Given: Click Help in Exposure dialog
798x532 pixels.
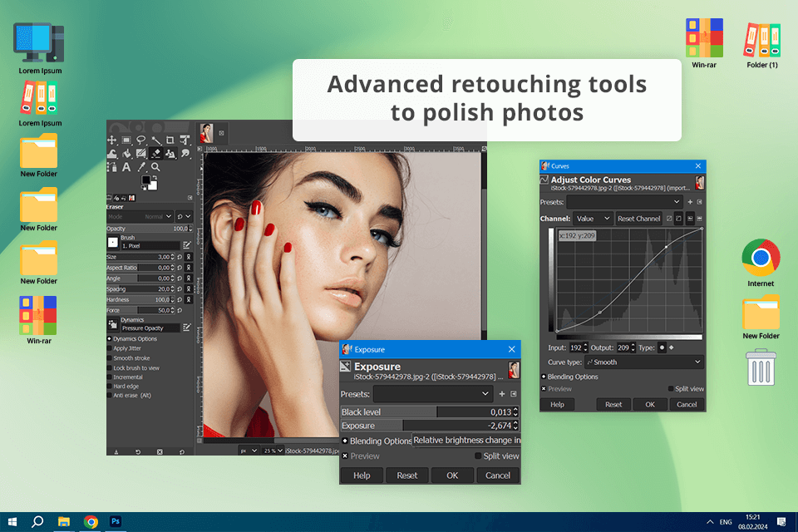Looking at the screenshot, I should 362,475.
